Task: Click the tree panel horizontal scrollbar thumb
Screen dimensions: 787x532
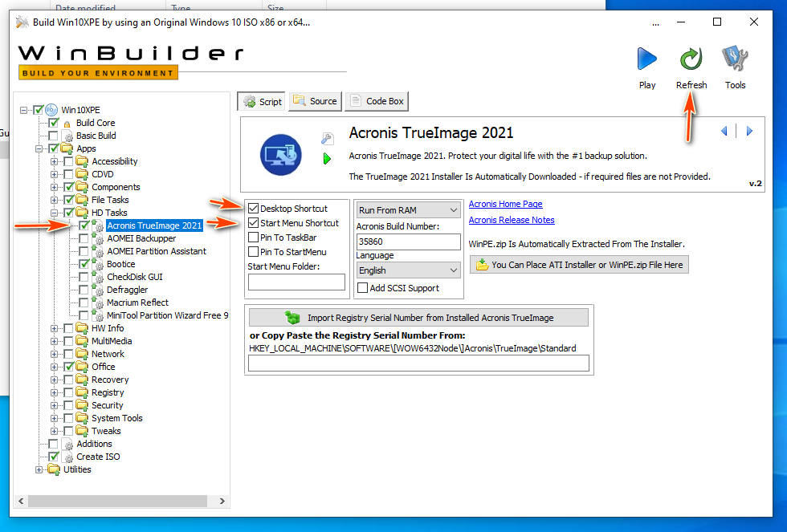Action: coord(117,501)
